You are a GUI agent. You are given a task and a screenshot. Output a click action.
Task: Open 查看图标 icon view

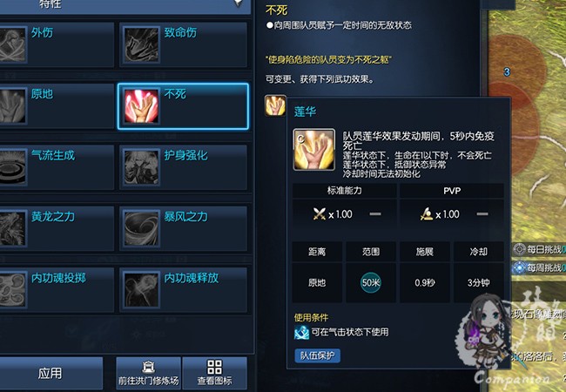[215, 373]
